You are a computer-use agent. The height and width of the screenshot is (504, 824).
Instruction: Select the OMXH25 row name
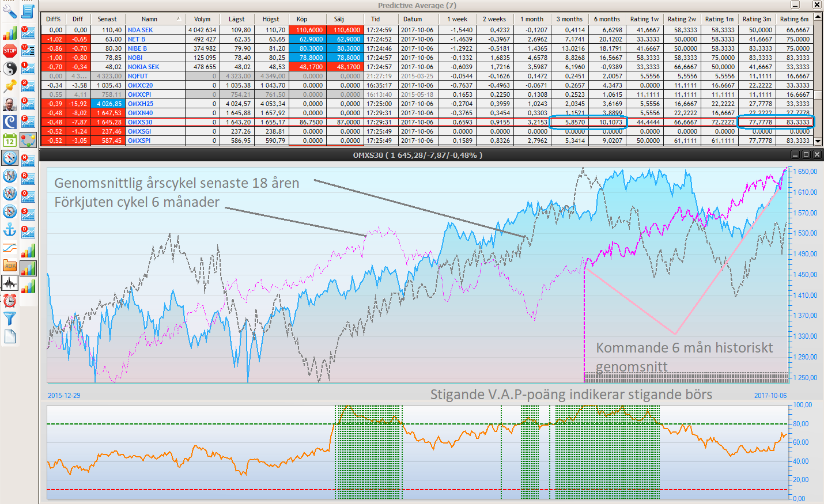(141, 104)
